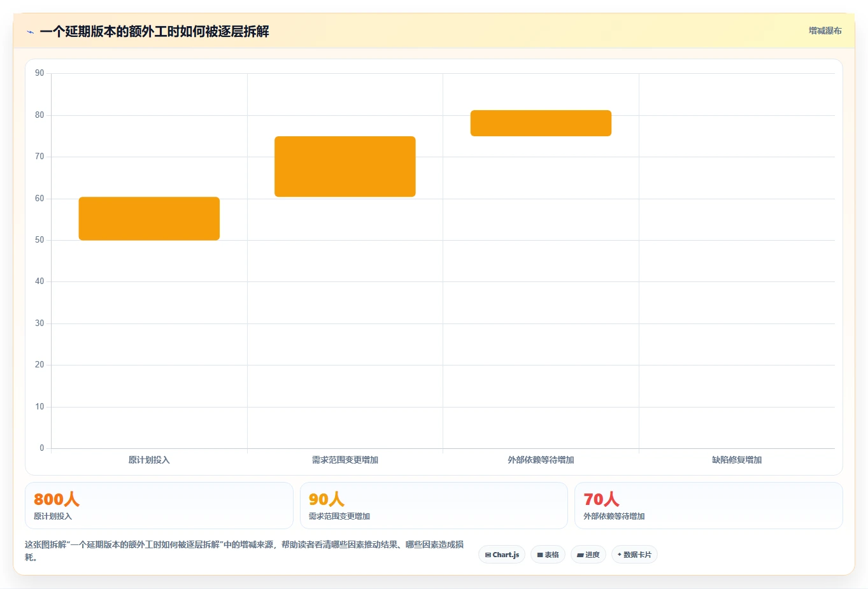Click the axis label 缺陷修复增加
This screenshot has width=868, height=589.
[737, 460]
